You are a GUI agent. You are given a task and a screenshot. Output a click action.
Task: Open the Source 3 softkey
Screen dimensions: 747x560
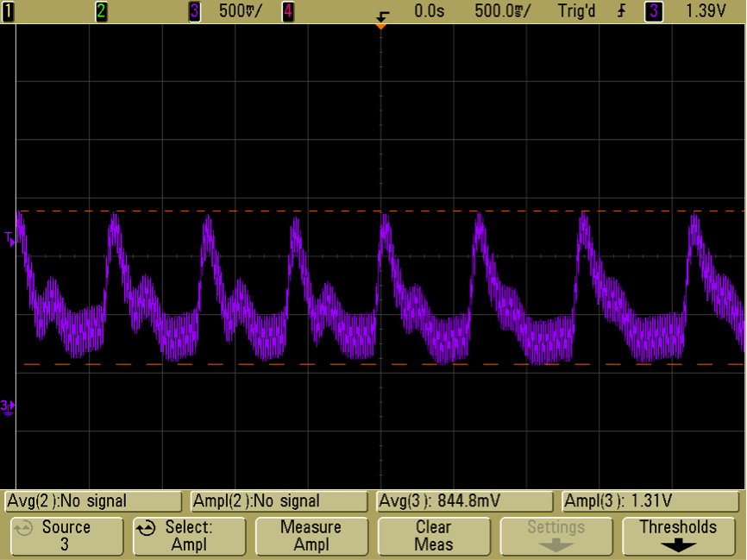(x=66, y=536)
